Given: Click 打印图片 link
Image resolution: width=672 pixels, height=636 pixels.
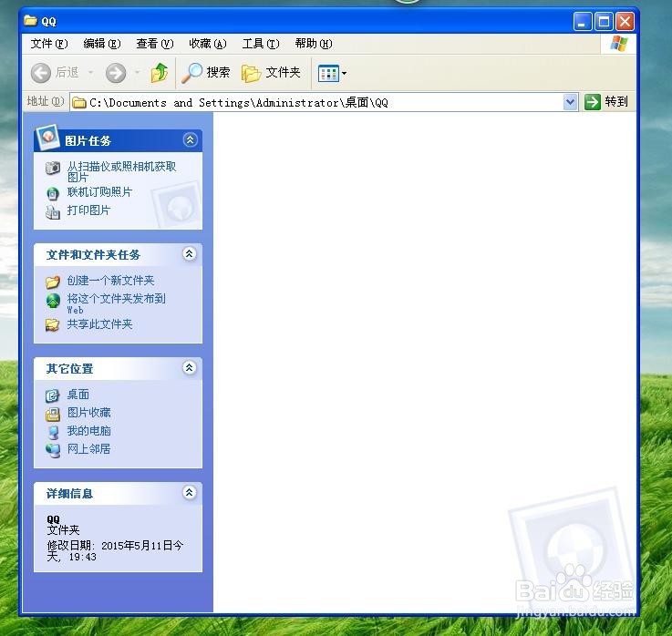Looking at the screenshot, I should (88, 210).
